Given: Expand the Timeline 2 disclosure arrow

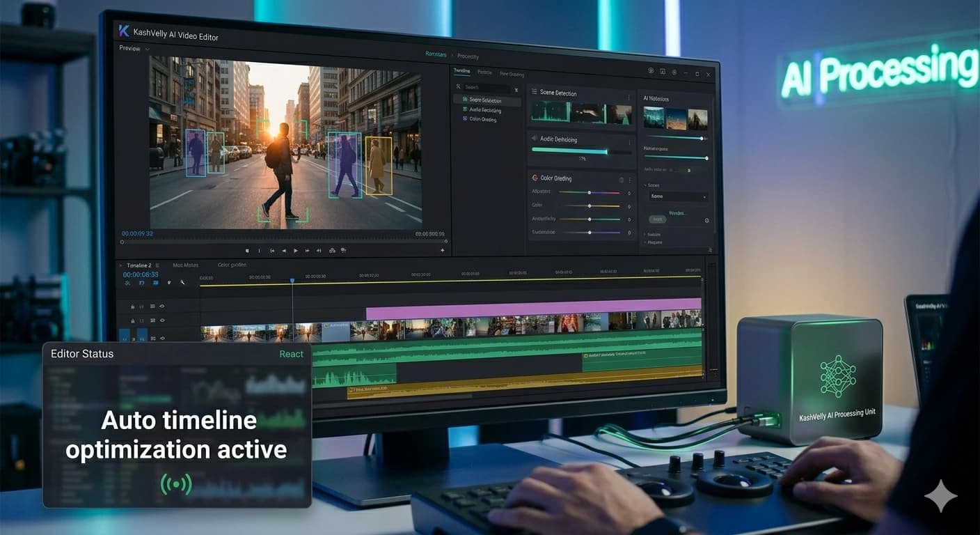Looking at the screenshot, I should point(121,265).
